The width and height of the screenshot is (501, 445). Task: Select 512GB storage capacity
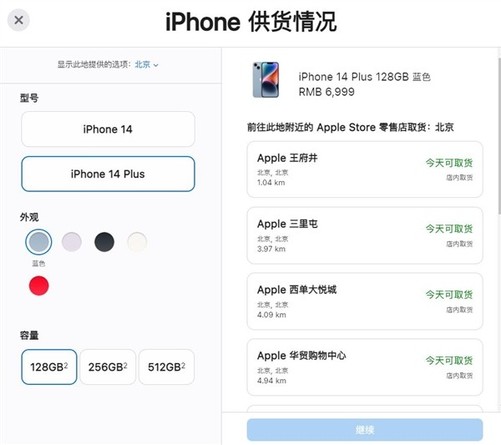(x=167, y=367)
